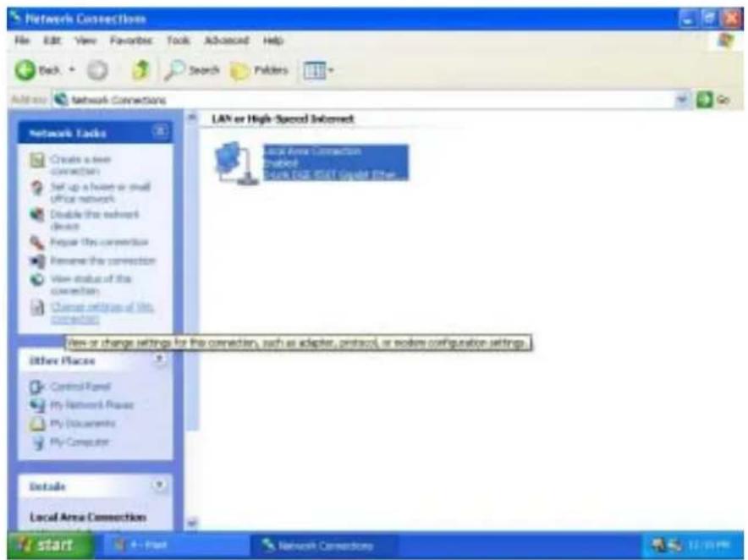
Task: Click View status of this connection
Action: coord(91,284)
